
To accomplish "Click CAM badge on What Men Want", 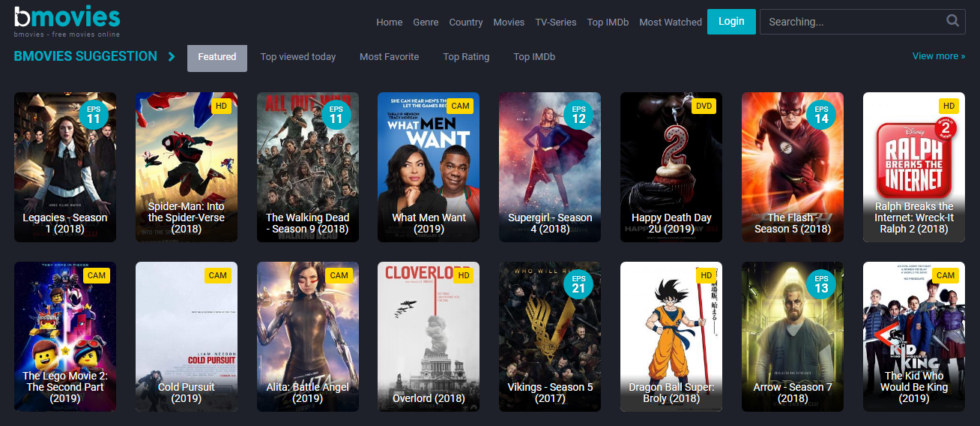I will tap(461, 106).
